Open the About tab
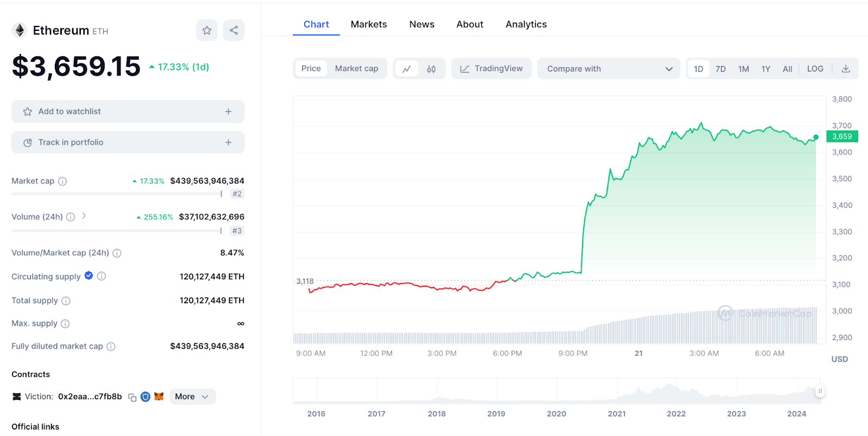868x436 pixels. (470, 24)
